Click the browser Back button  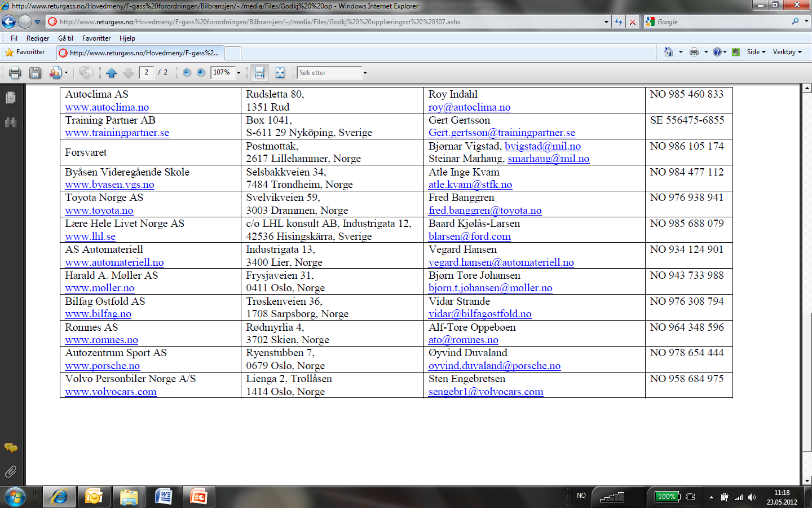(9, 22)
